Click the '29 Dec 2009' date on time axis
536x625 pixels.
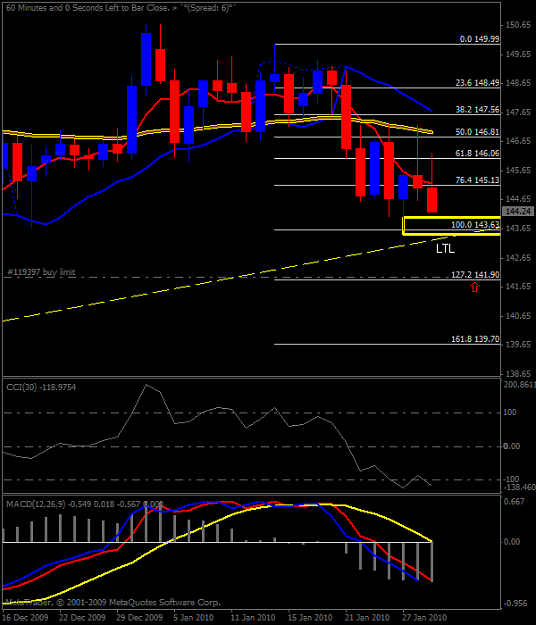pyautogui.click(x=140, y=617)
